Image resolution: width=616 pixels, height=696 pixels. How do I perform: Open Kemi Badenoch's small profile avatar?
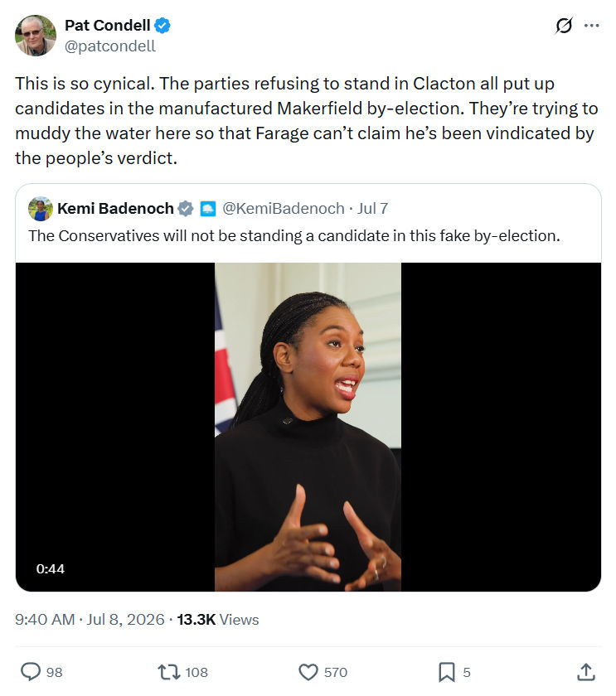coord(41,209)
